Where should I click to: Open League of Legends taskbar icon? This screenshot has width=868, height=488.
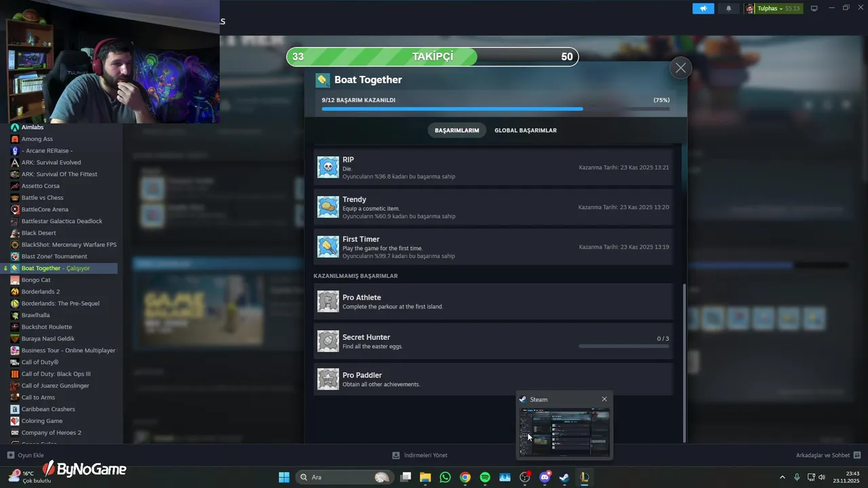584,477
